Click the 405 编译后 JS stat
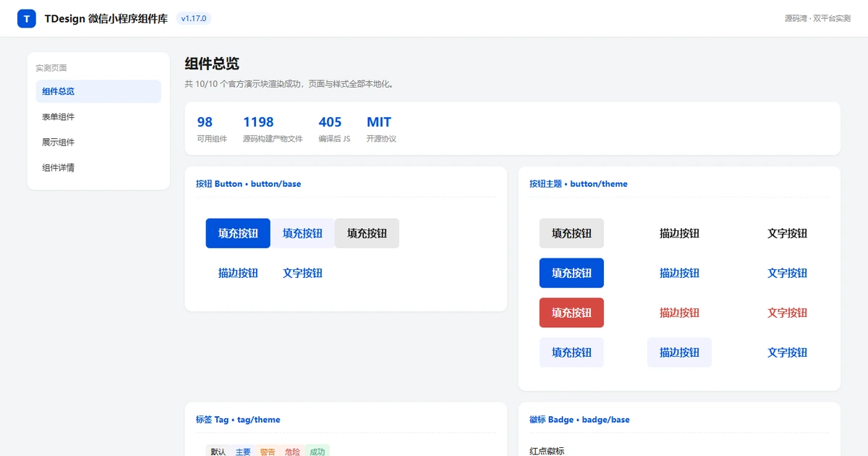 point(334,129)
